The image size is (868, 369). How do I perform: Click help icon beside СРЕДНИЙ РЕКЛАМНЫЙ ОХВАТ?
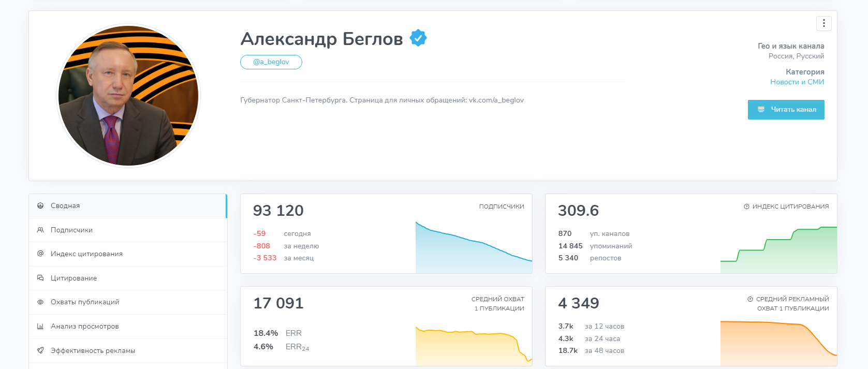[x=750, y=299]
